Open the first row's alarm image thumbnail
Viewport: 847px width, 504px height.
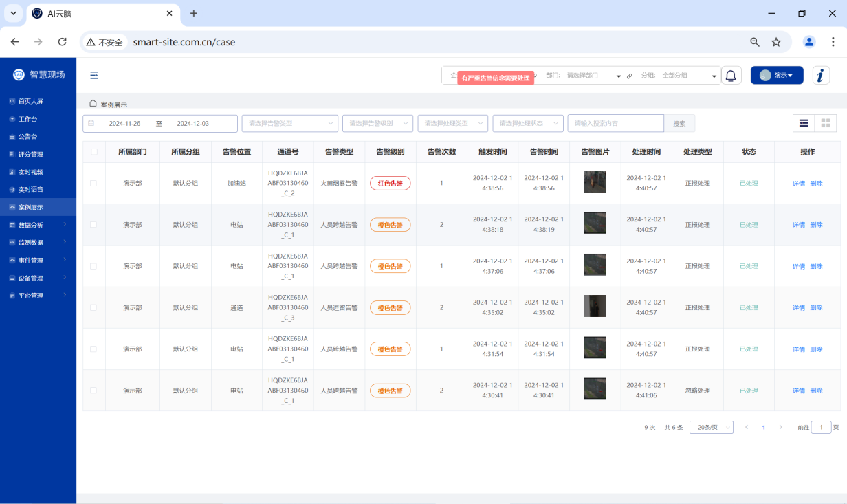point(595,182)
